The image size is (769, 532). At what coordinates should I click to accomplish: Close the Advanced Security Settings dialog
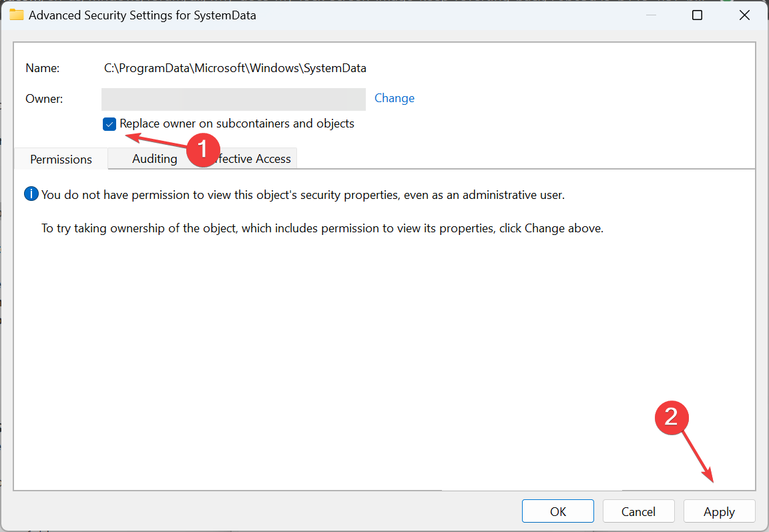tap(744, 15)
